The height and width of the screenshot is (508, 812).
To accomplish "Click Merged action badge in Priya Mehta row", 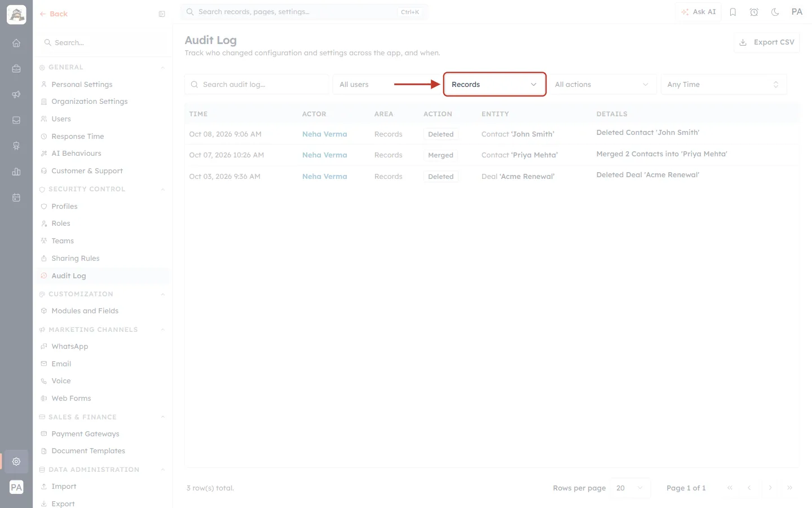I will (440, 155).
